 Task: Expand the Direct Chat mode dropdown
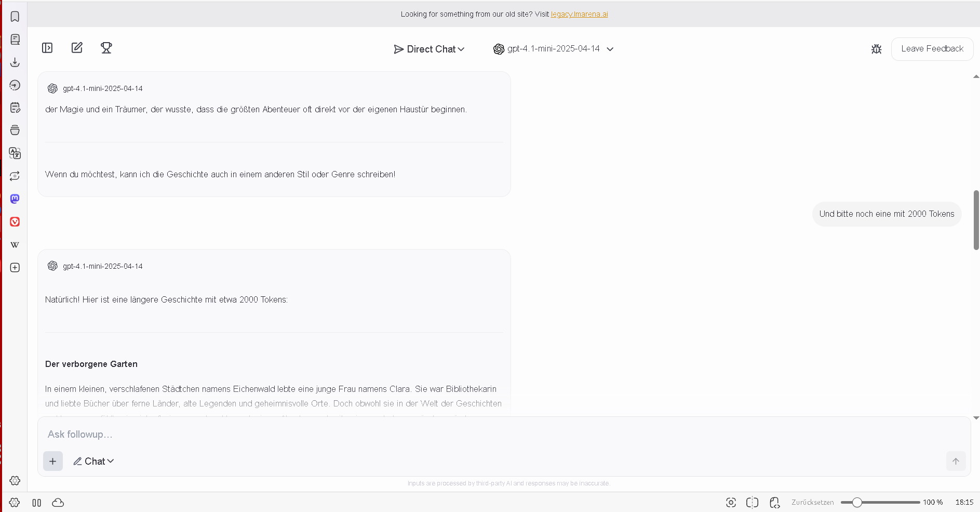pos(429,49)
